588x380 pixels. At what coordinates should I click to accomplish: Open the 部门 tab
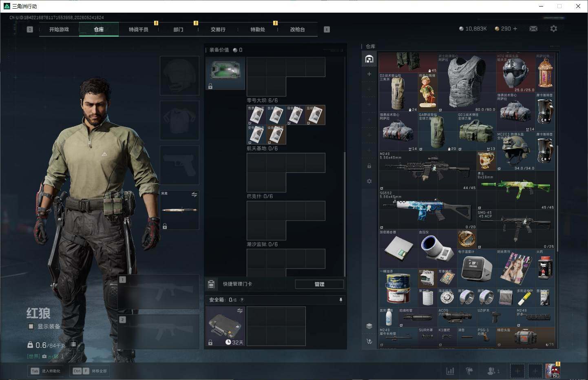pos(178,29)
